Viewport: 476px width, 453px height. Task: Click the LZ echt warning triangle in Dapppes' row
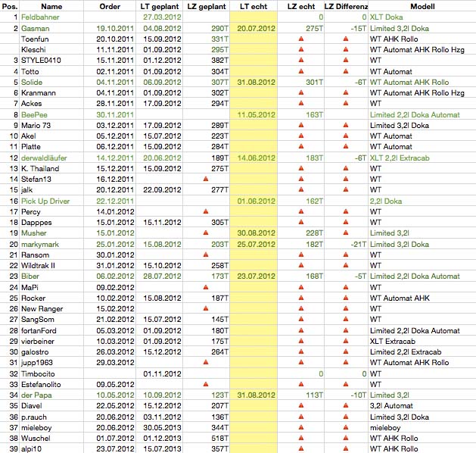point(301,222)
